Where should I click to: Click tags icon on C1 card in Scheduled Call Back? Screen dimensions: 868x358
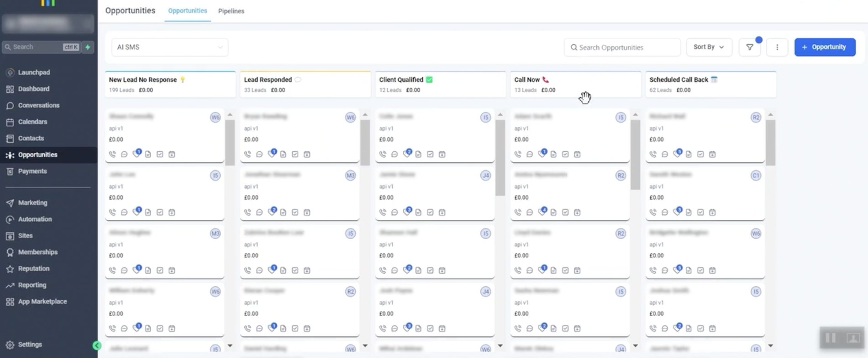(677, 212)
